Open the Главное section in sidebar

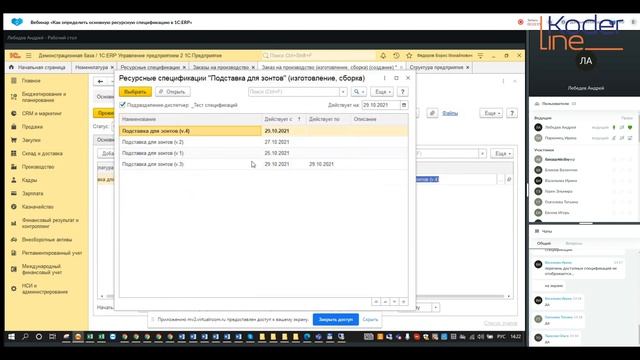31,81
